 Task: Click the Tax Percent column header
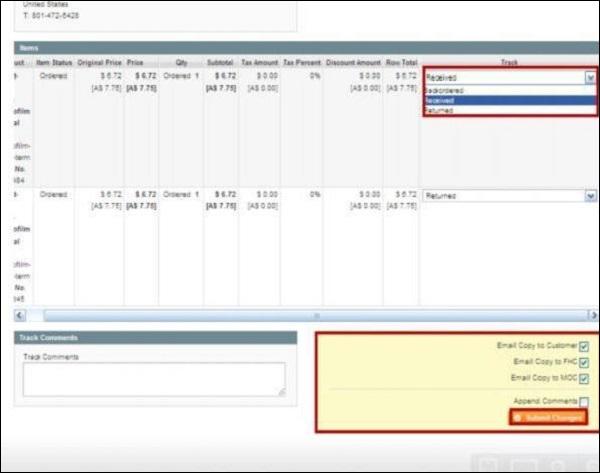tap(302, 62)
